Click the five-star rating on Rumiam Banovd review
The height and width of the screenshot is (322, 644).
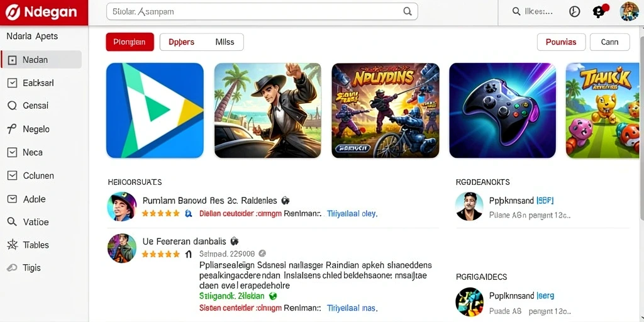(160, 214)
